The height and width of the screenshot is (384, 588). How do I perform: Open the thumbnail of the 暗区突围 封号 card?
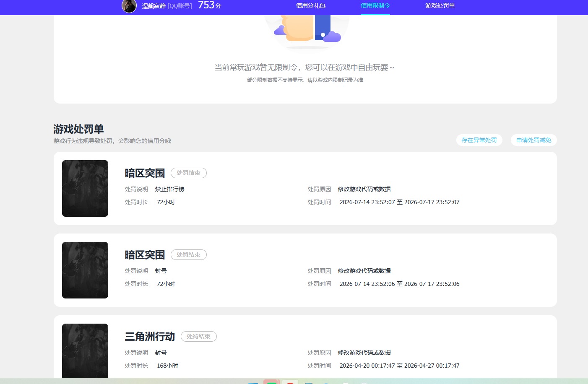(x=85, y=270)
